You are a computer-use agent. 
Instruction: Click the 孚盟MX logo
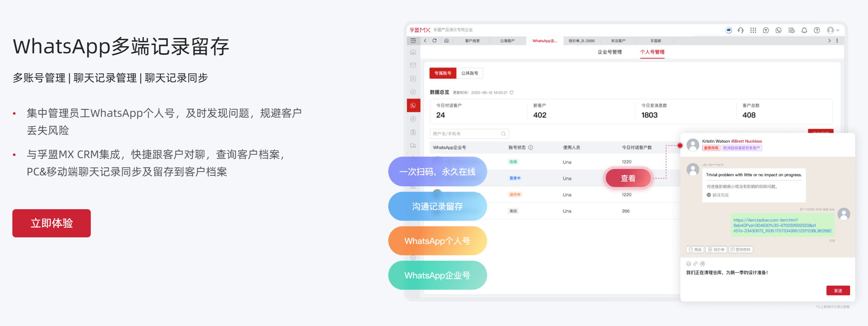[x=420, y=30]
